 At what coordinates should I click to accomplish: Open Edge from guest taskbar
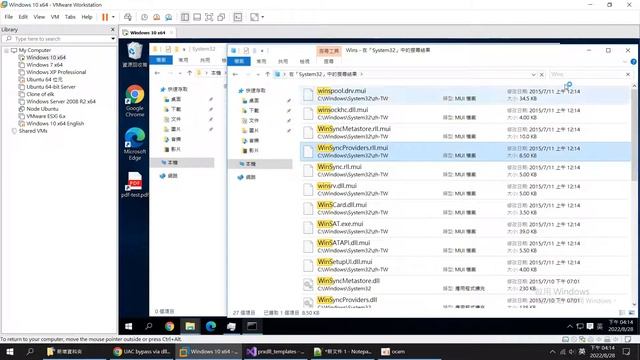[x=211, y=326]
